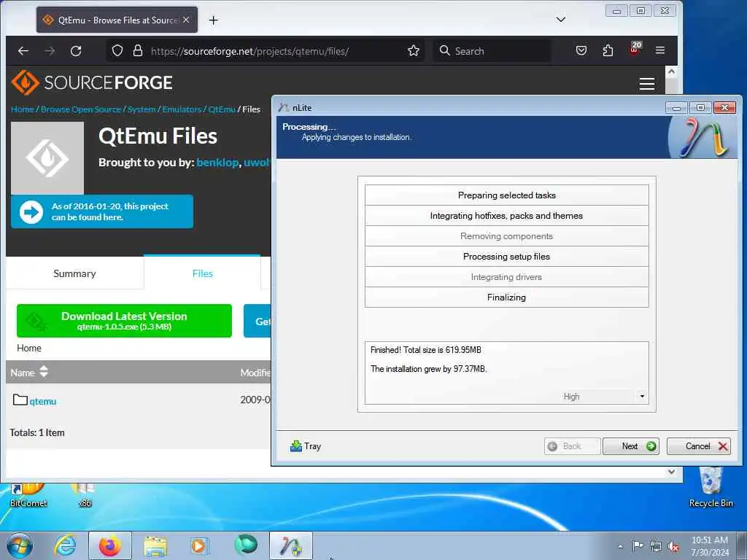The image size is (747, 560).
Task: Reload the SourceForge page
Action: pyautogui.click(x=76, y=50)
